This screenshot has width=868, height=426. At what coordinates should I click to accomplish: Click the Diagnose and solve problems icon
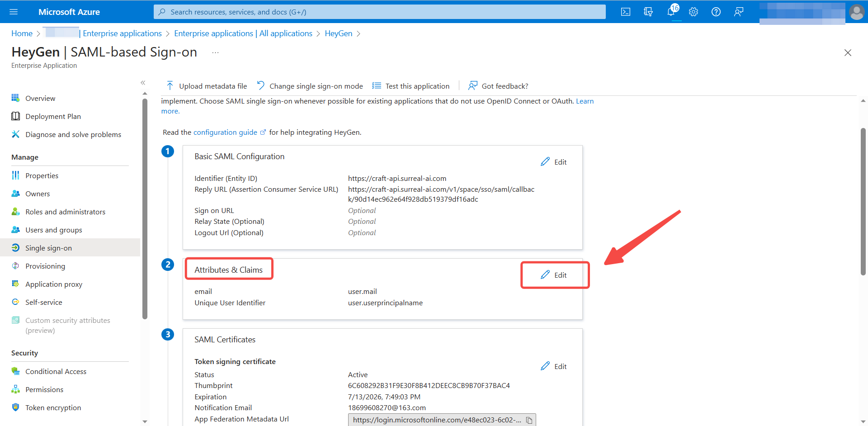coord(15,134)
